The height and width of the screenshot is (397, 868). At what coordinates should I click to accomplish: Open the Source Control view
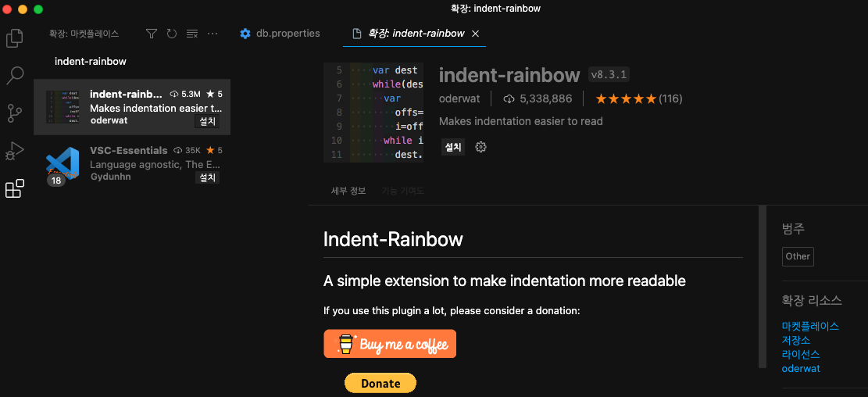click(x=15, y=113)
